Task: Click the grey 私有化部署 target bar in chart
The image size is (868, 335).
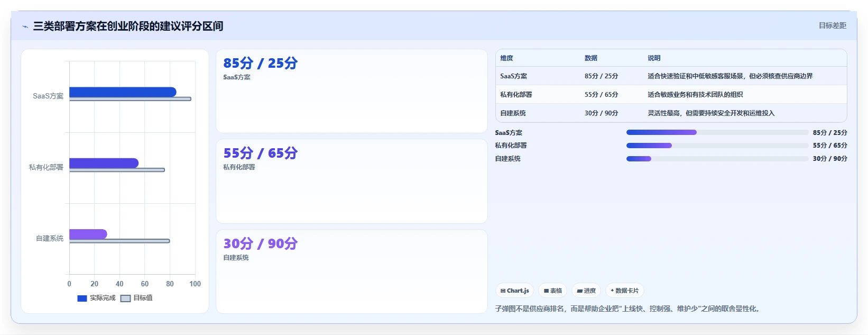Action: pyautogui.click(x=117, y=170)
